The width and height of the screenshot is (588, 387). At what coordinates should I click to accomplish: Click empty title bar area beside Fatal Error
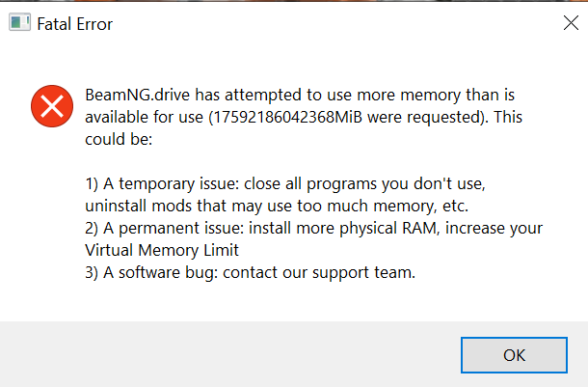point(337,23)
